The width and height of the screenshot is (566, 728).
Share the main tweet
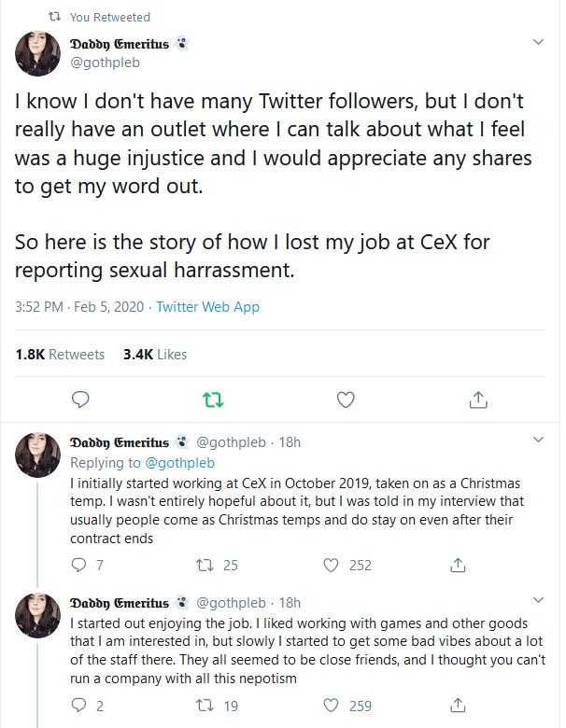pos(477,400)
